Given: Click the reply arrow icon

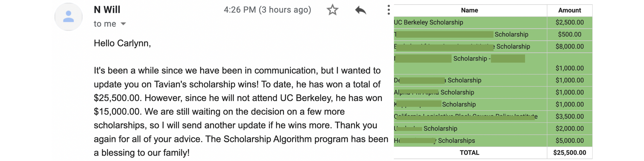Looking at the screenshot, I should pos(360,10).
